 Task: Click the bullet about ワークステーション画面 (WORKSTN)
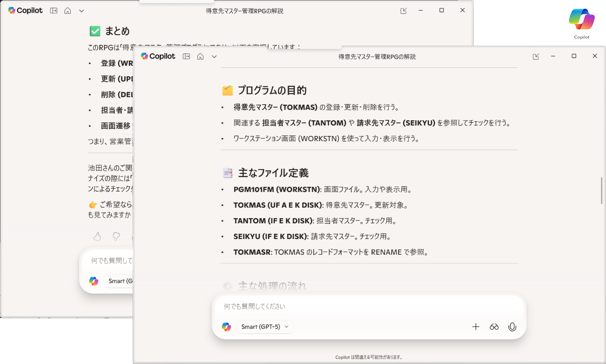point(327,139)
